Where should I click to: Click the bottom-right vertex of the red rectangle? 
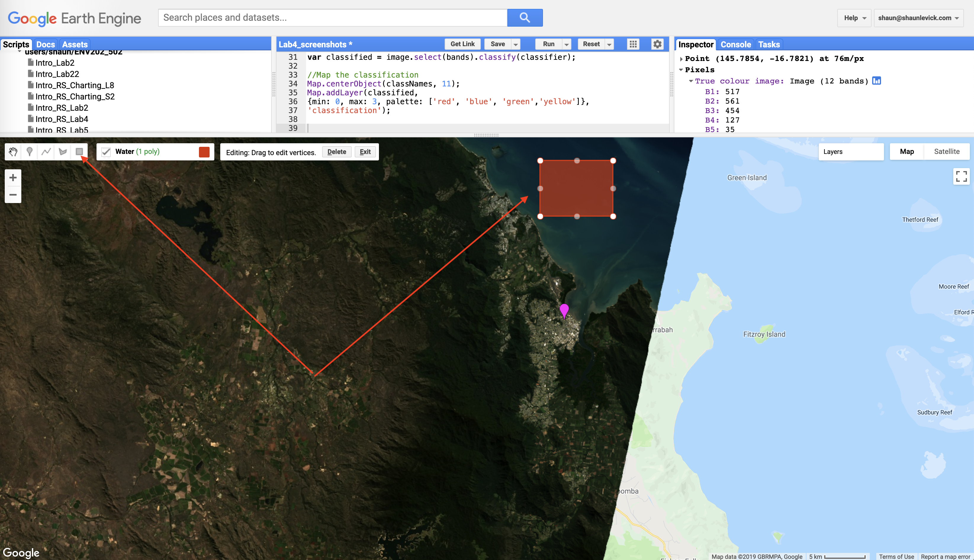[x=613, y=217]
